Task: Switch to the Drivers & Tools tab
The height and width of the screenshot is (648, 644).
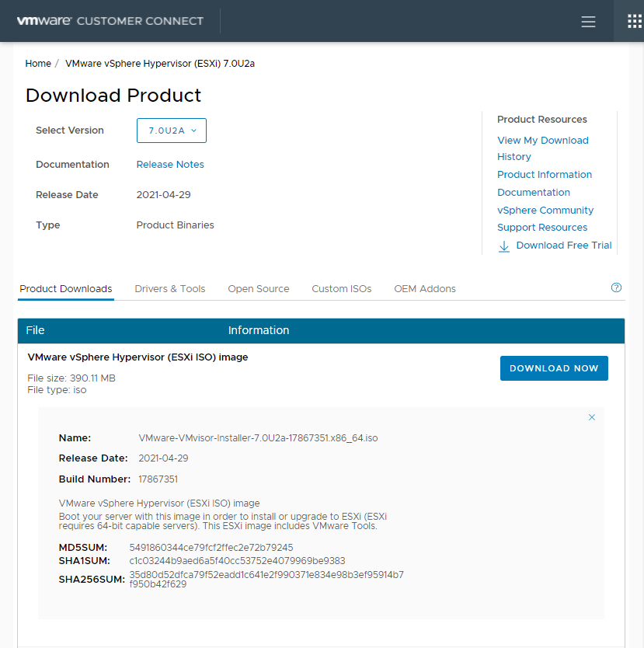Action: (x=170, y=289)
